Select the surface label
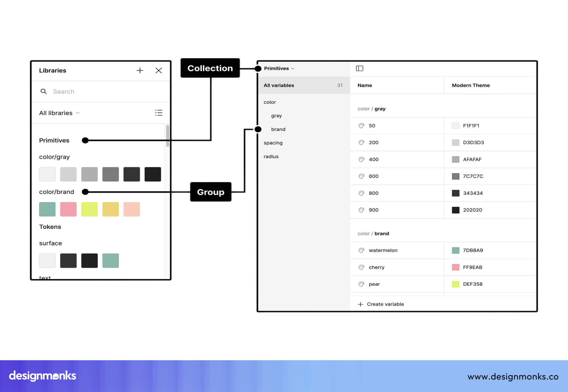Screen dimensions: 568x392 51,243
